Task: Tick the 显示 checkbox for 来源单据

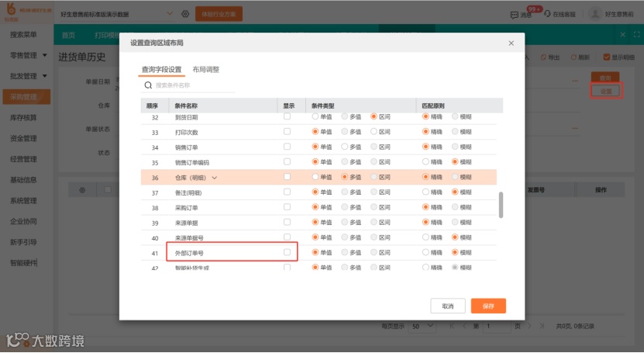Action: [x=287, y=222]
